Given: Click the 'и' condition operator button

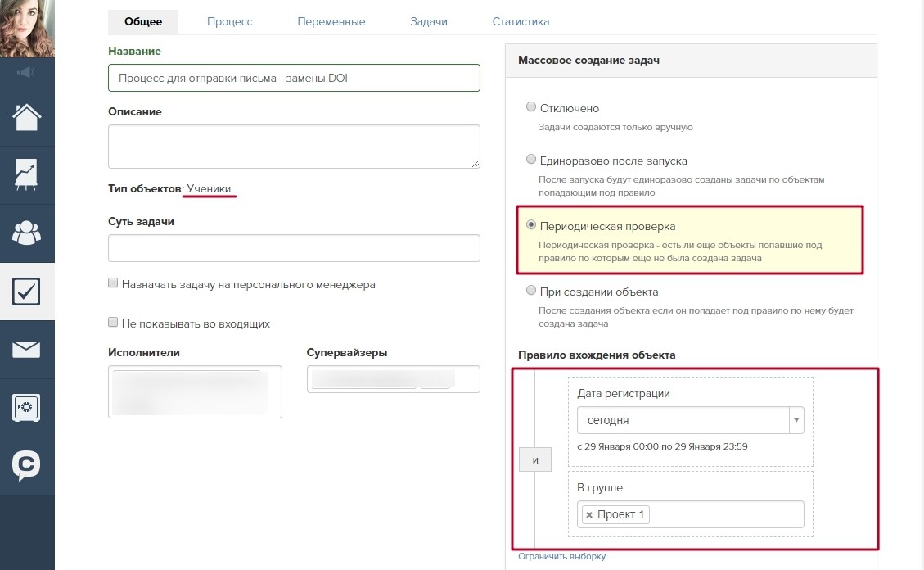Looking at the screenshot, I should [535, 459].
